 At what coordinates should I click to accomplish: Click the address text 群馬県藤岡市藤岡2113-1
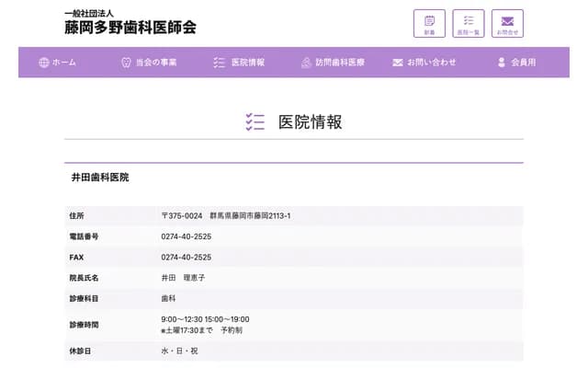(x=250, y=215)
